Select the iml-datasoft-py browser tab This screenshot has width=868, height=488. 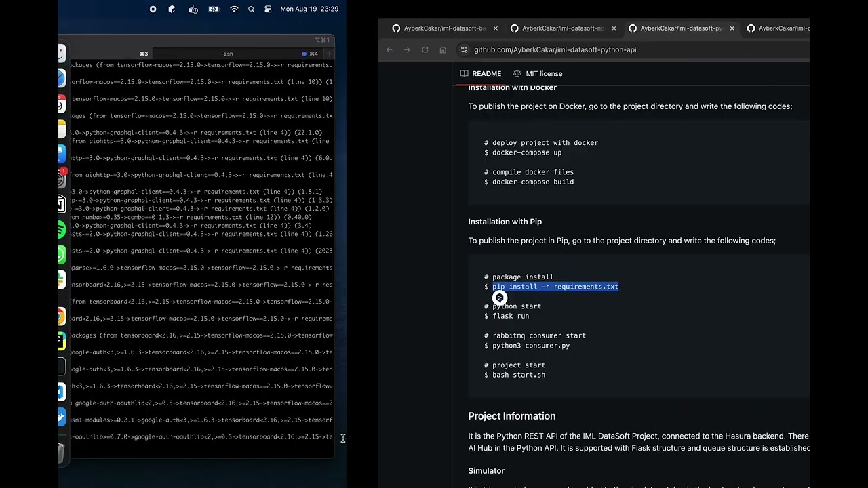(x=680, y=28)
